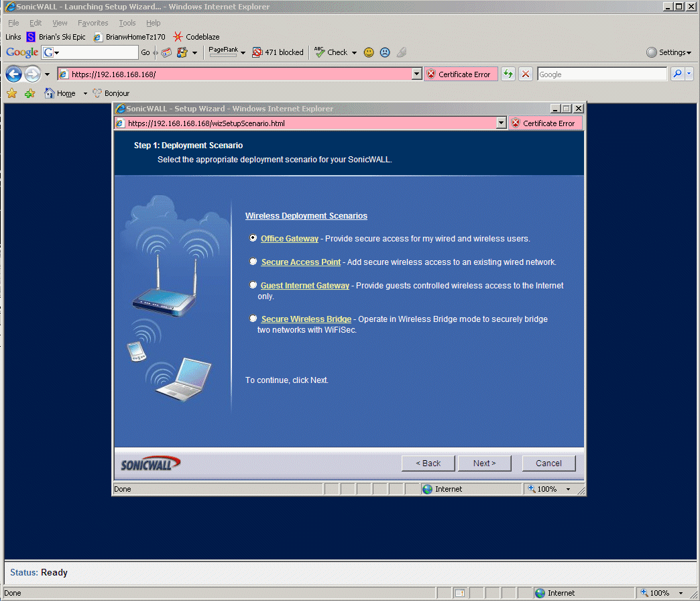Click the SonicWALL logo in wizard footer
Viewport: 700px width, 601px height.
[x=150, y=463]
